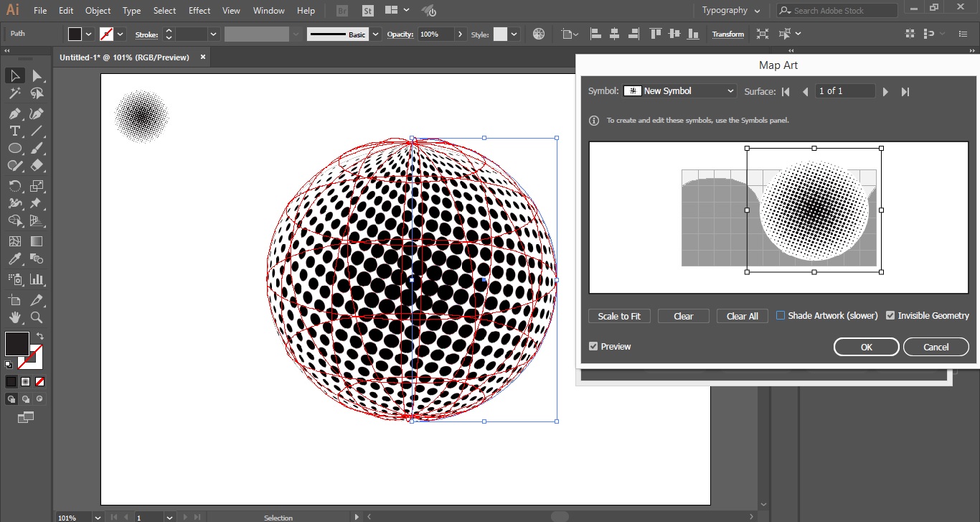Open the stroke color dropdown arrow
The image size is (980, 522).
(x=121, y=34)
